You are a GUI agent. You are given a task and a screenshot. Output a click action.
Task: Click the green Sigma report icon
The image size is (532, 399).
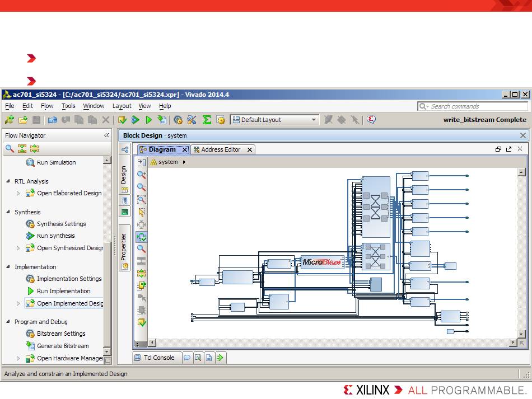click(x=207, y=120)
